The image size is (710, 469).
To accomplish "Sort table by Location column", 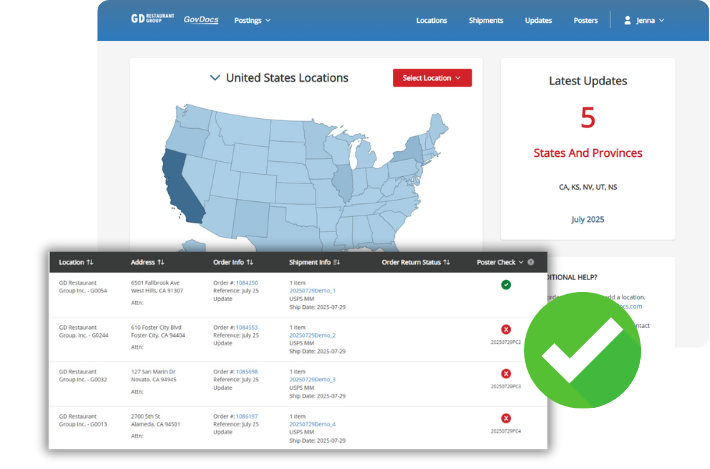I will pos(76,262).
